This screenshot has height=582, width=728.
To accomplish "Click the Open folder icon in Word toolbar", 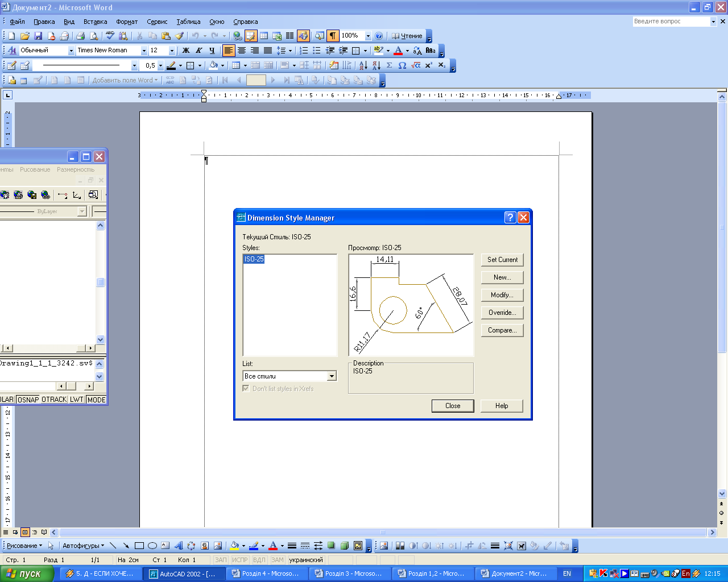I will 25,36.
